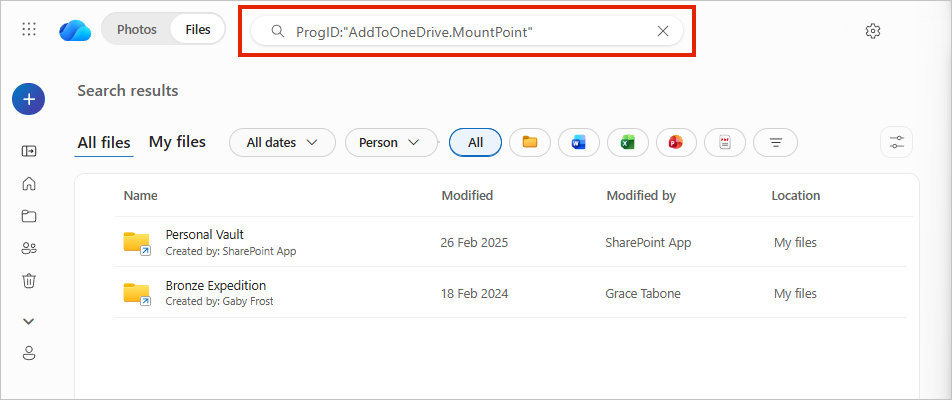Viewport: 952px width, 400px height.
Task: Open the Person filter dropdown
Action: click(x=391, y=143)
